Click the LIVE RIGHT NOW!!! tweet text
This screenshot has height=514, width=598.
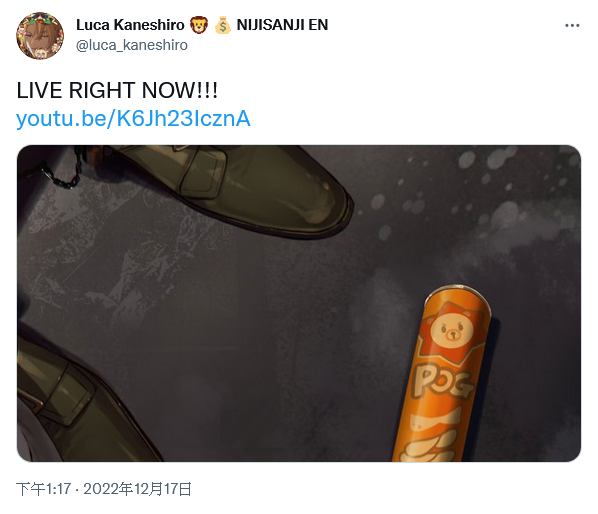pyautogui.click(x=117, y=91)
